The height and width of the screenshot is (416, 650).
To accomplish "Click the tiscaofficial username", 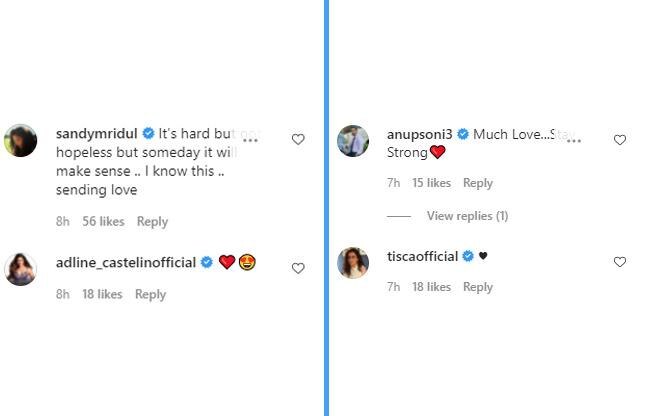I will coord(422,256).
